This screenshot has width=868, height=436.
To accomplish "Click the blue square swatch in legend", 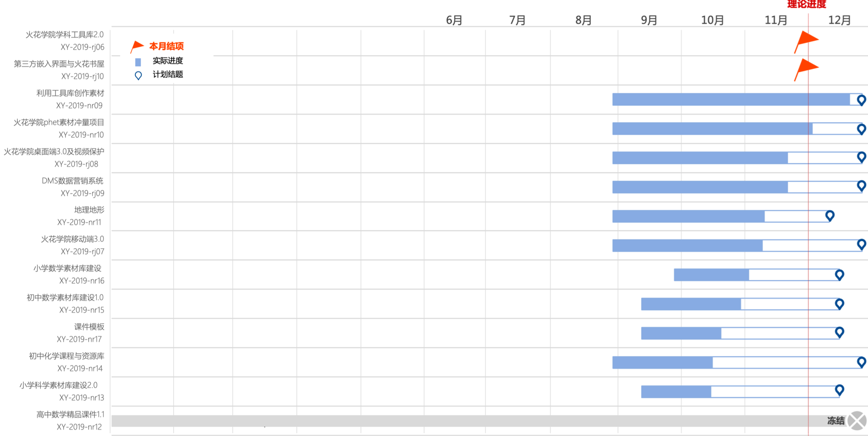I will pyautogui.click(x=138, y=62).
